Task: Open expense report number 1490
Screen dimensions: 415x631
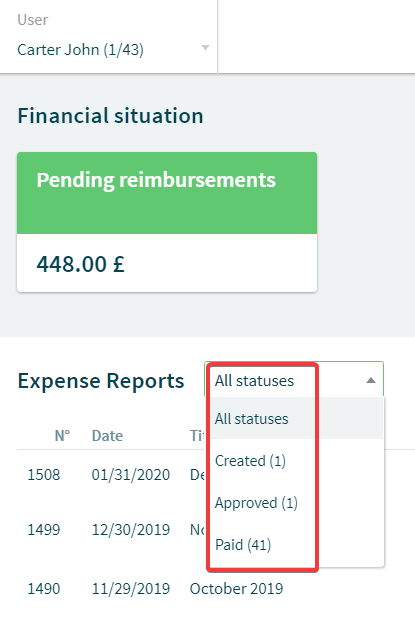Action: 44,588
